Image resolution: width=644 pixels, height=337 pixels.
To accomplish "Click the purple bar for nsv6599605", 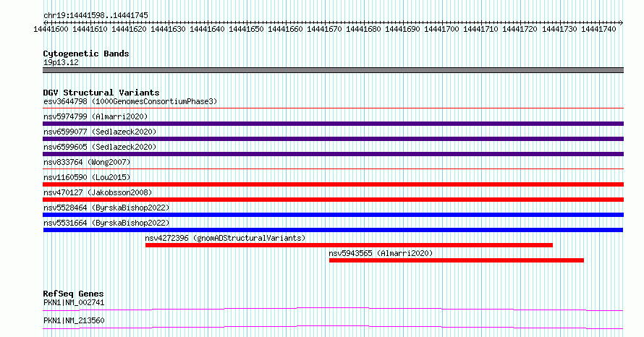I will (x=333, y=154).
